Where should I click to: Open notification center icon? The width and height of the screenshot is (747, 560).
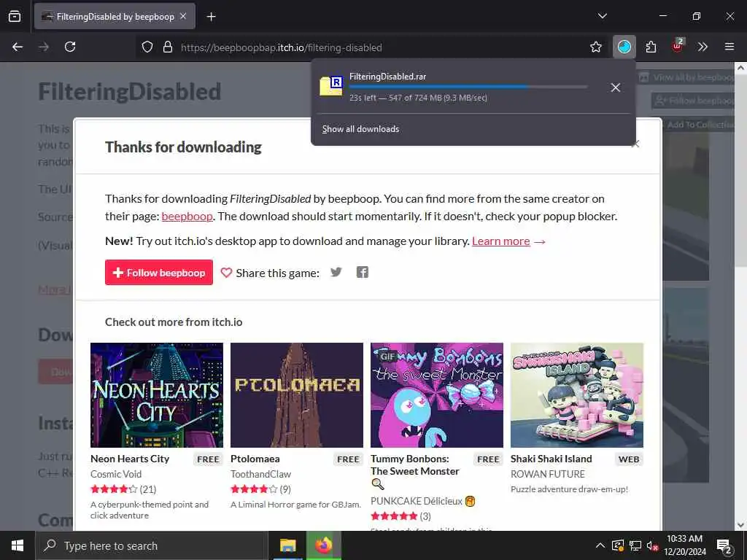click(x=724, y=546)
